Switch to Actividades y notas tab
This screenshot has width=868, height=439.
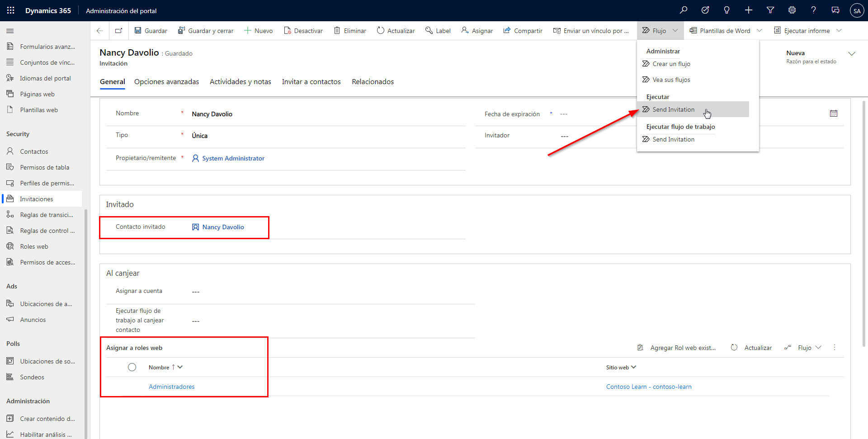[241, 82]
